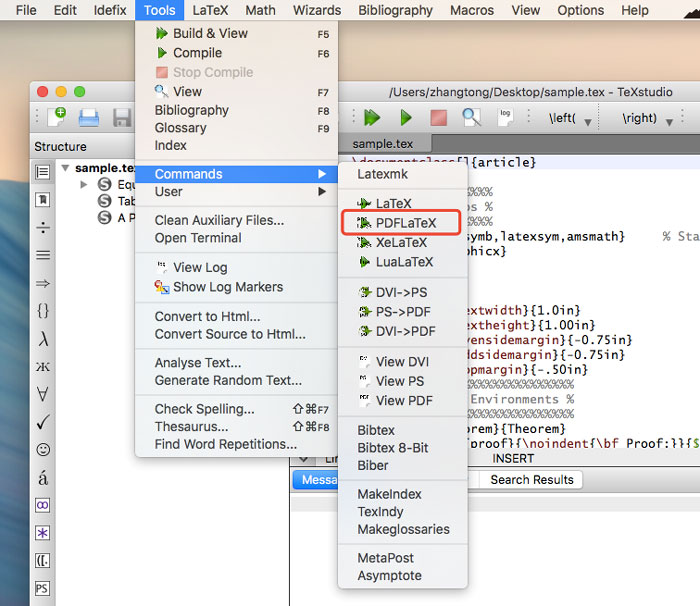Open the Bibliography menu in the menu bar

[x=396, y=10]
